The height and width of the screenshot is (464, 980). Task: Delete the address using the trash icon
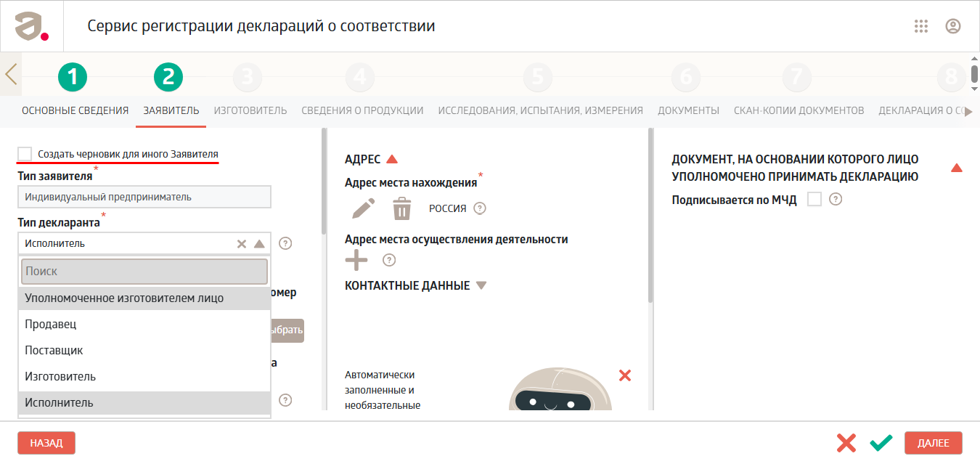402,208
